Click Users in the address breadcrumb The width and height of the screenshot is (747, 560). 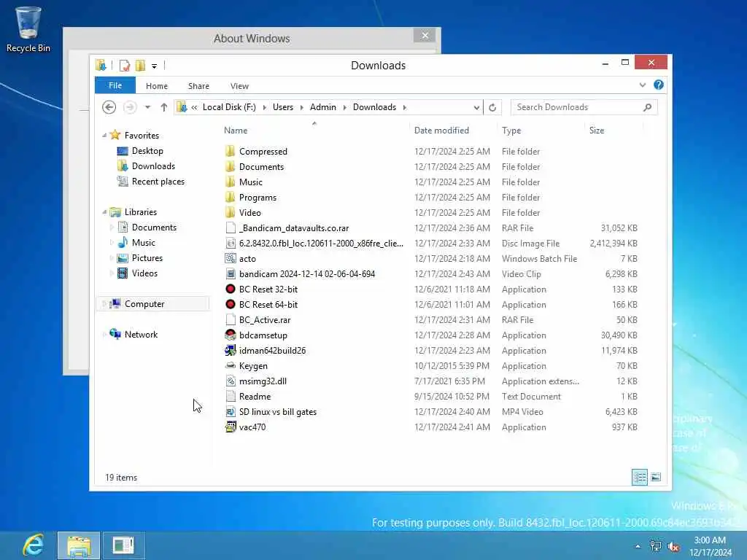coord(283,107)
